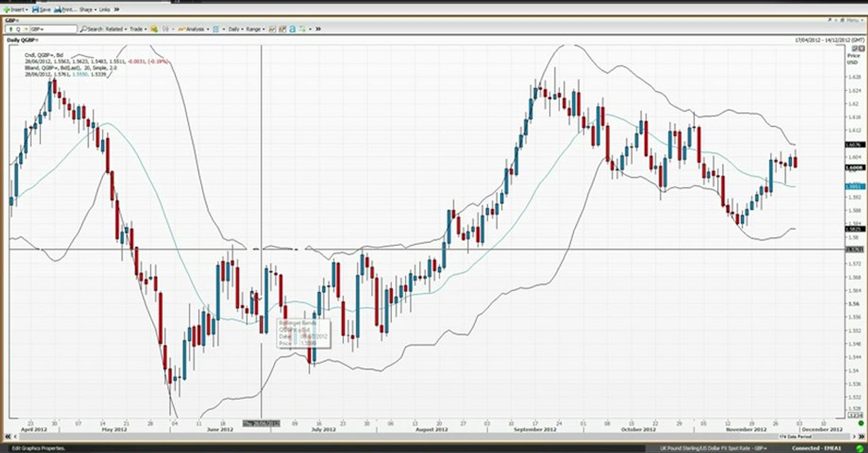Image resolution: width=868 pixels, height=453 pixels.
Task: Open the Related dropdown
Action: click(116, 29)
